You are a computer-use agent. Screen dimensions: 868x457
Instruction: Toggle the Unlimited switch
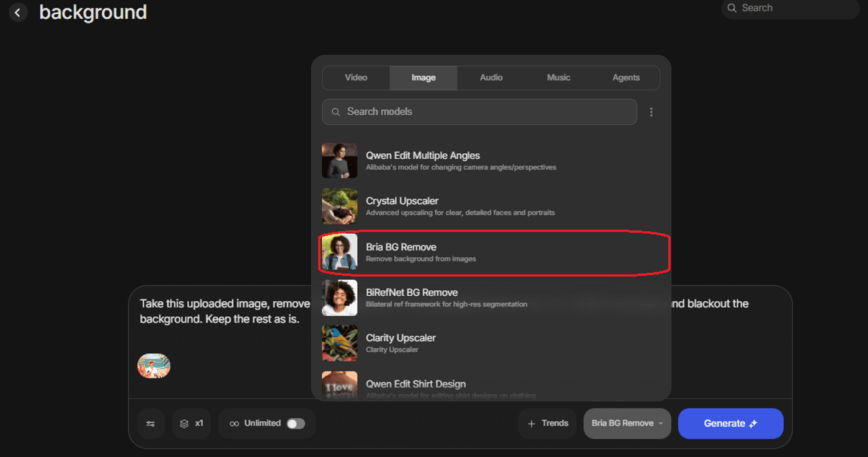tap(296, 424)
